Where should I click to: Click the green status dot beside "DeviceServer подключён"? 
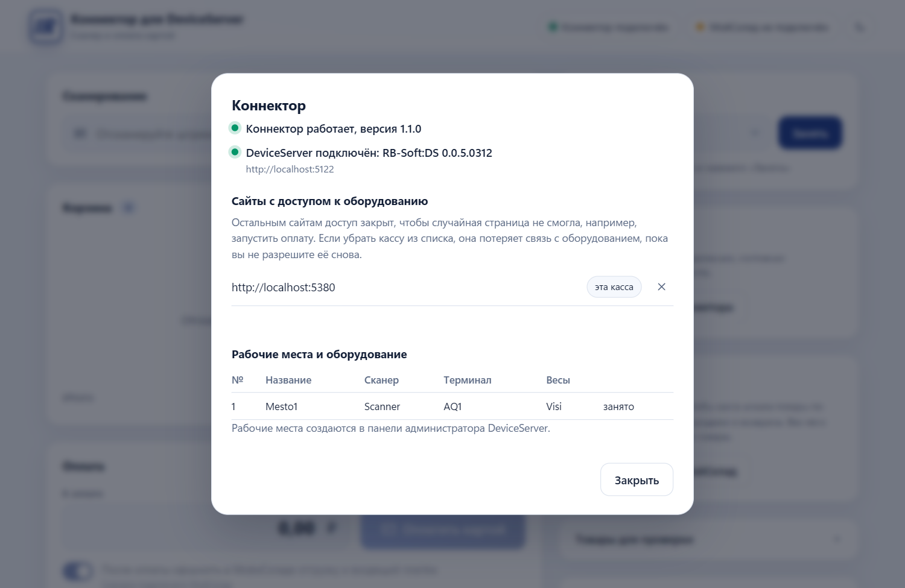[x=235, y=152]
